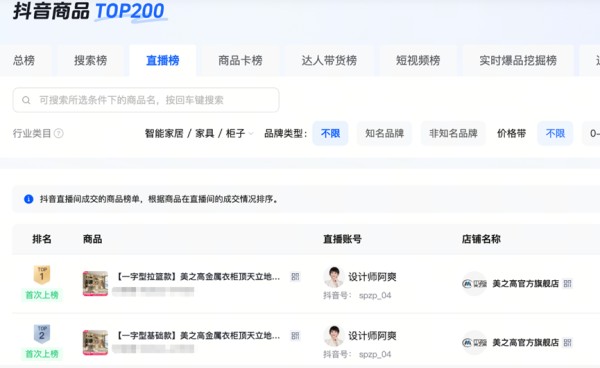
Task: Select 不限 under 价格带 filter
Action: tap(555, 133)
